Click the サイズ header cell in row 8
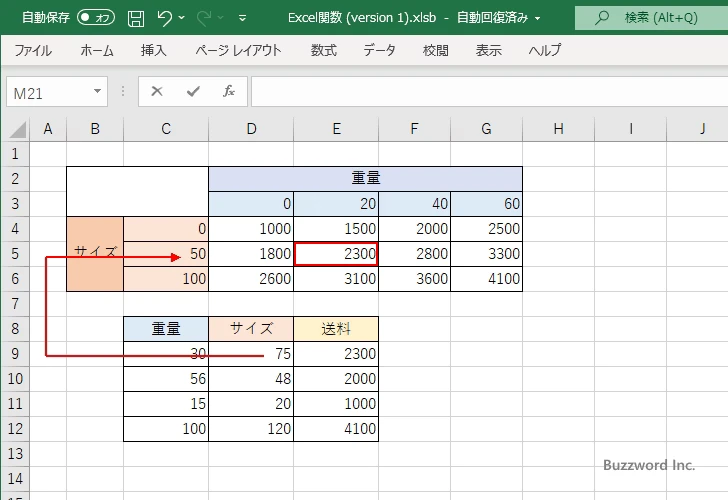This screenshot has width=728, height=500. [x=251, y=329]
